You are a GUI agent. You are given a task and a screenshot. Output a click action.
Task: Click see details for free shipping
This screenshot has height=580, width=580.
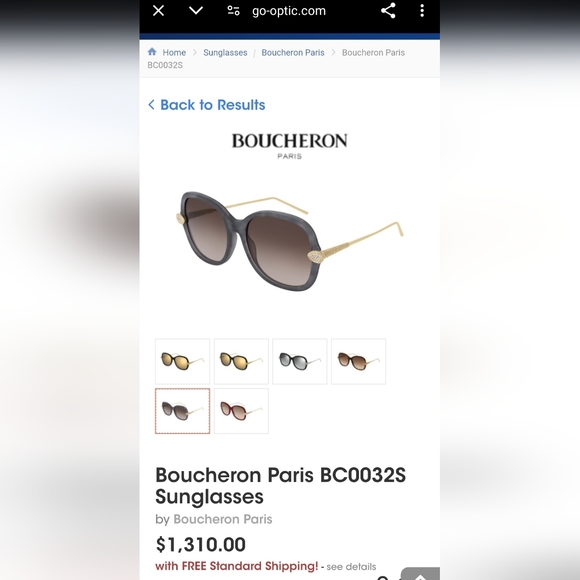point(351,567)
